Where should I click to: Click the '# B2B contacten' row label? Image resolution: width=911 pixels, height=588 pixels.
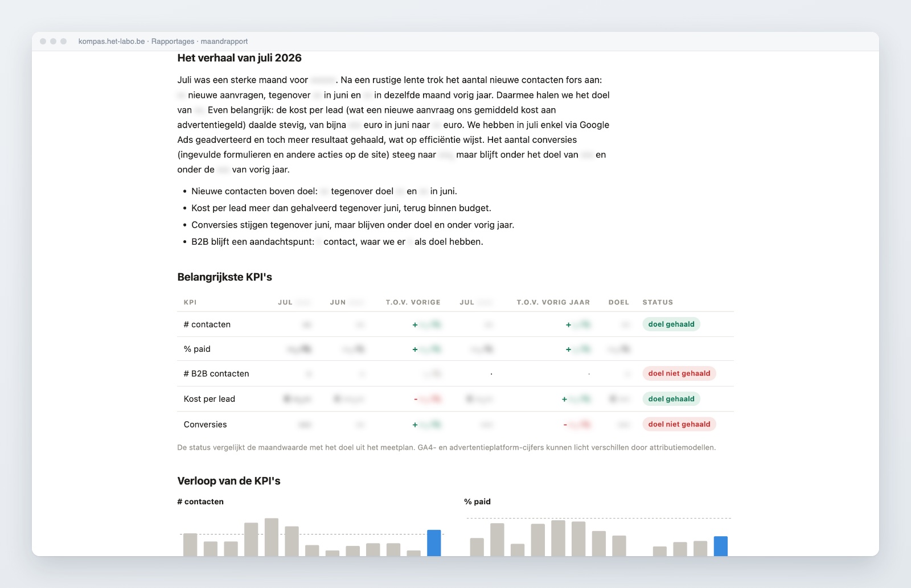pyautogui.click(x=216, y=374)
